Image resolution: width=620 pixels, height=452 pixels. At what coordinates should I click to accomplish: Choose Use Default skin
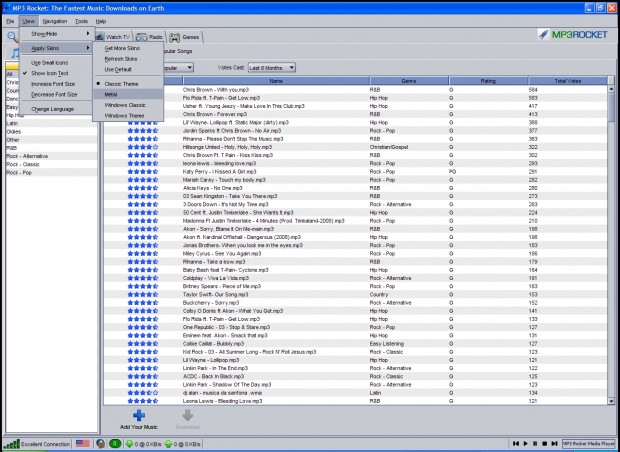[x=118, y=70]
